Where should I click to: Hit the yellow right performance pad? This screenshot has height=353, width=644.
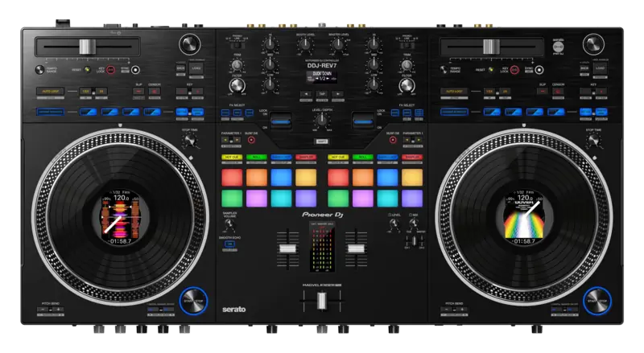click(412, 178)
